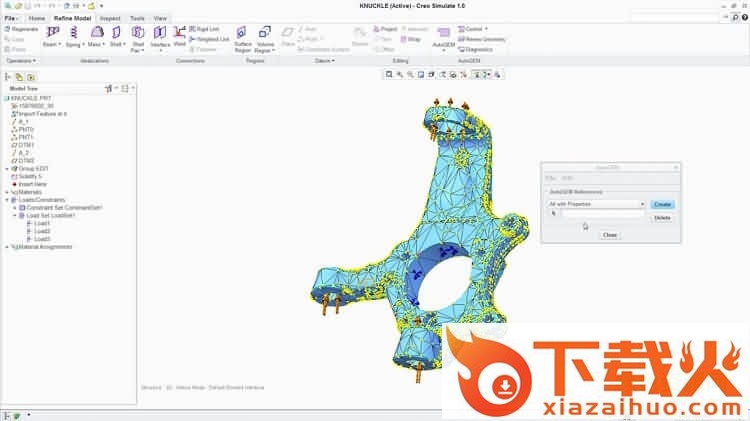Open the Spring dropdown arrow
Screen dimensions: 750x421
coord(83,44)
